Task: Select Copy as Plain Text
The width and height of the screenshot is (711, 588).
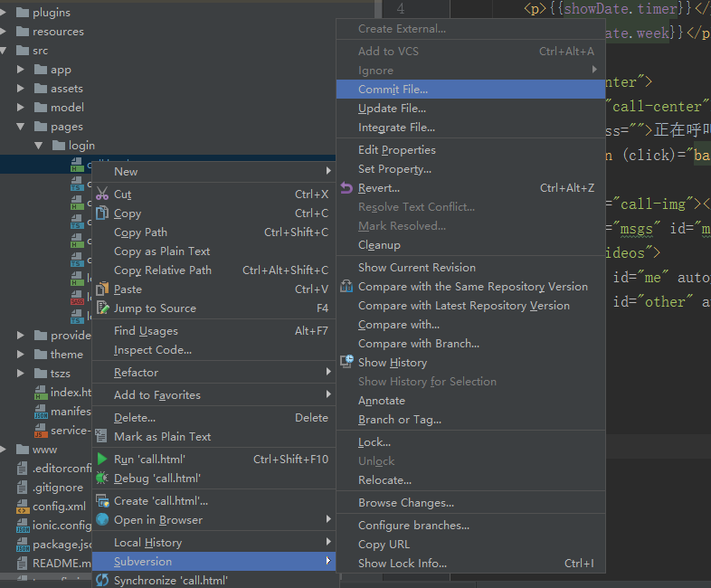Action: 213,251
